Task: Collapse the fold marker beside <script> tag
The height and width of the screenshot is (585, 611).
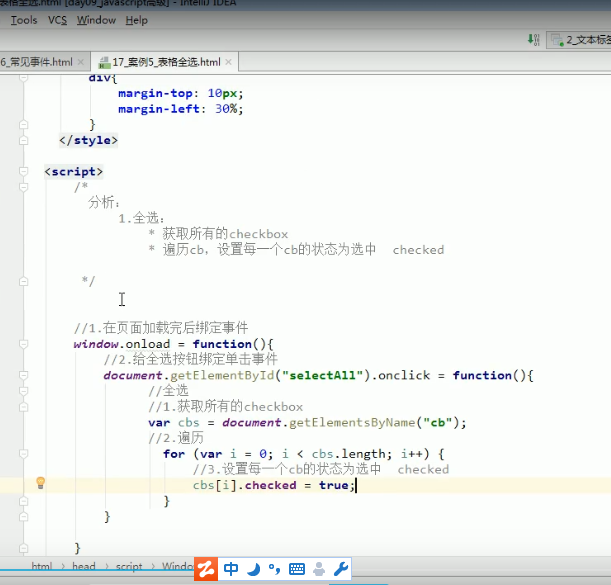Action: click(24, 171)
